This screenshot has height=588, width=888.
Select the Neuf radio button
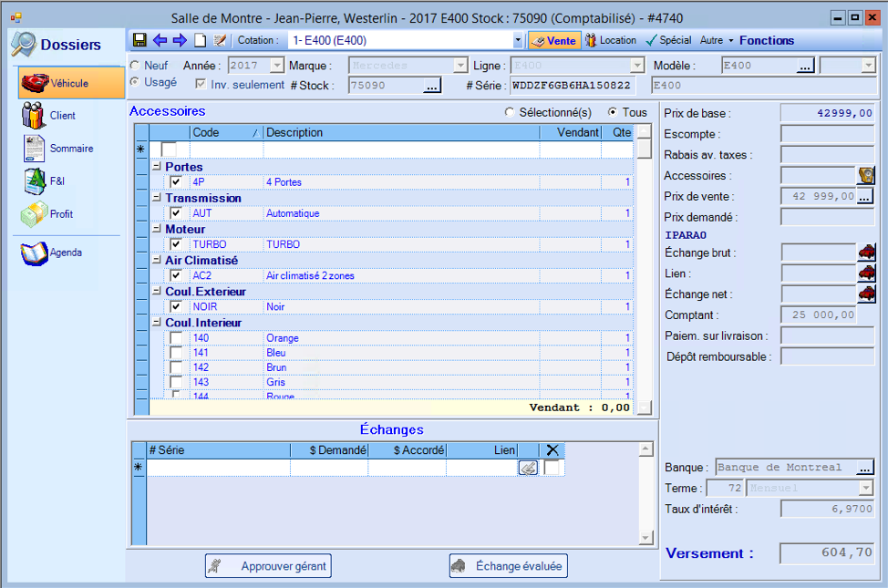(136, 66)
